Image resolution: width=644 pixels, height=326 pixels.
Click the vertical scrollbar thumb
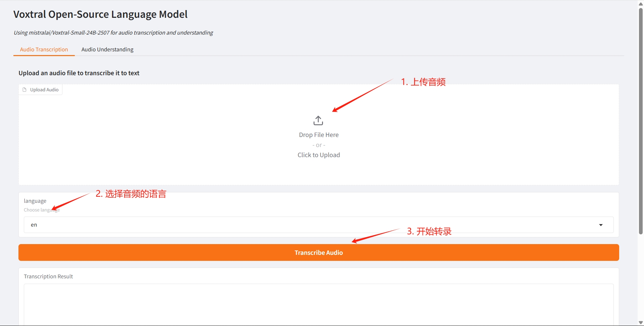(x=641, y=121)
